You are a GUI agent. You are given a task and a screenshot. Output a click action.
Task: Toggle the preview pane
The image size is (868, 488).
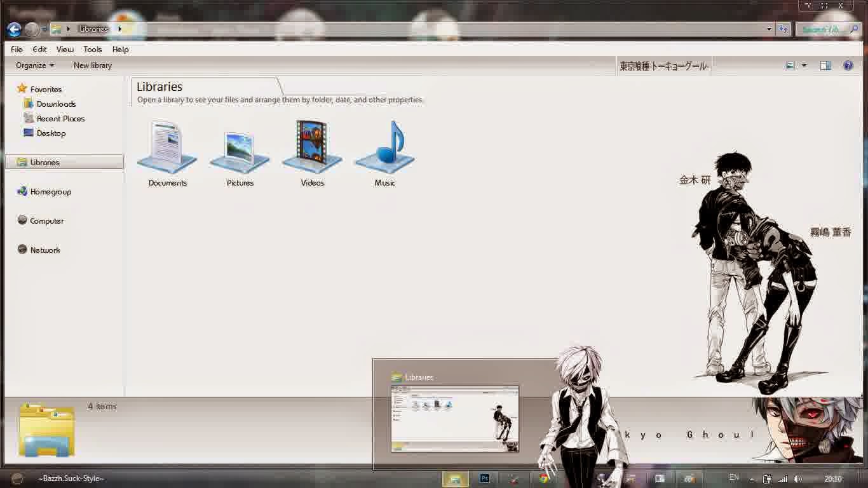825,65
